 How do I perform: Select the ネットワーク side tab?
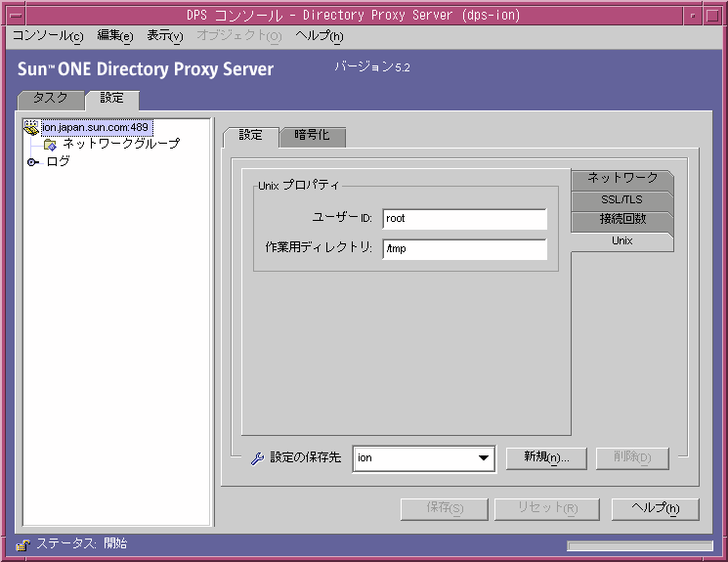pyautogui.click(x=622, y=179)
